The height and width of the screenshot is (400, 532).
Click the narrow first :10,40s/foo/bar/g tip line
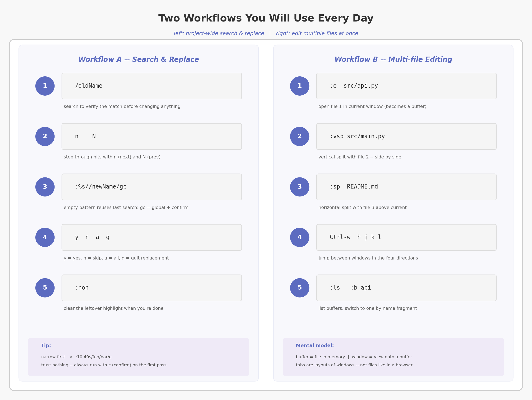76,357
